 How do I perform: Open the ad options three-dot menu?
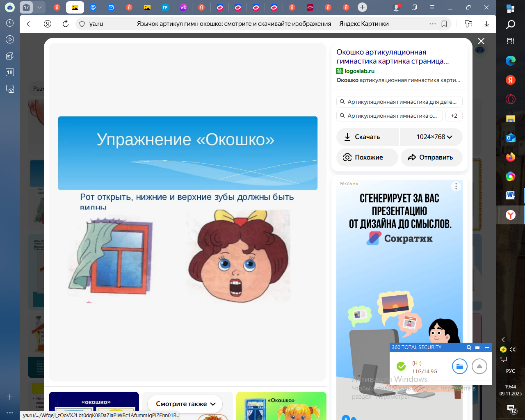pyautogui.click(x=456, y=186)
